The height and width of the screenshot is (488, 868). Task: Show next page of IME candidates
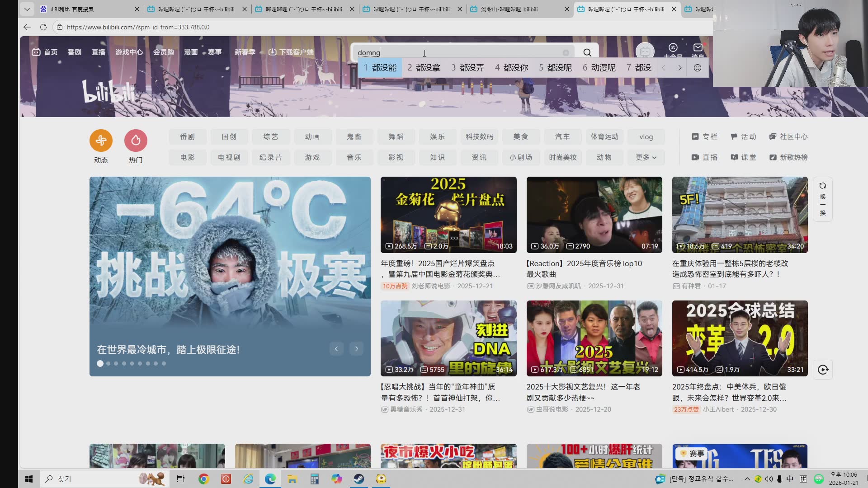tap(679, 68)
